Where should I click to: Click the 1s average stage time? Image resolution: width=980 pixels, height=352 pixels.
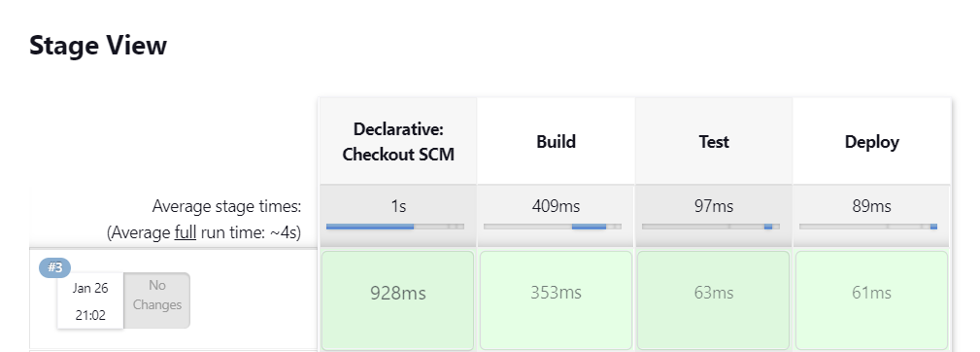click(398, 206)
